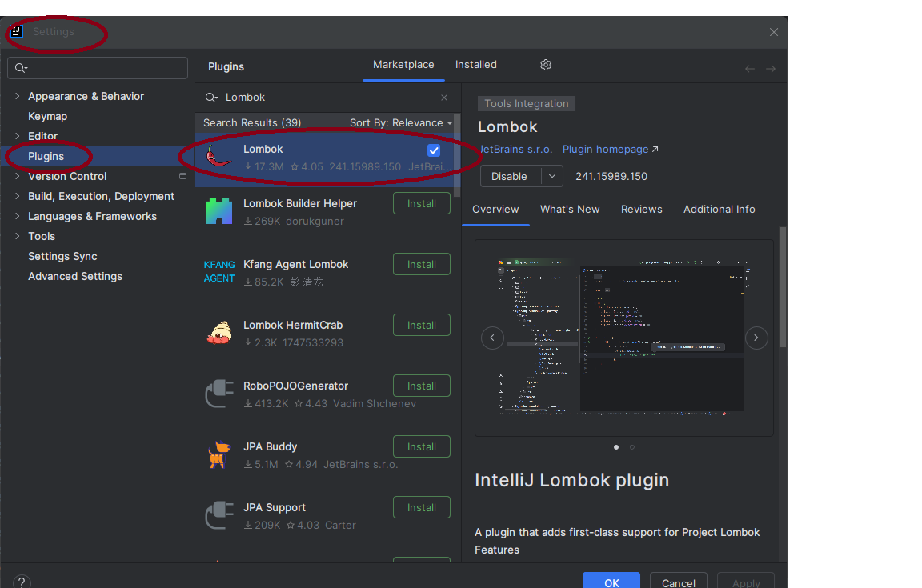Expand the Version Control section

point(17,176)
